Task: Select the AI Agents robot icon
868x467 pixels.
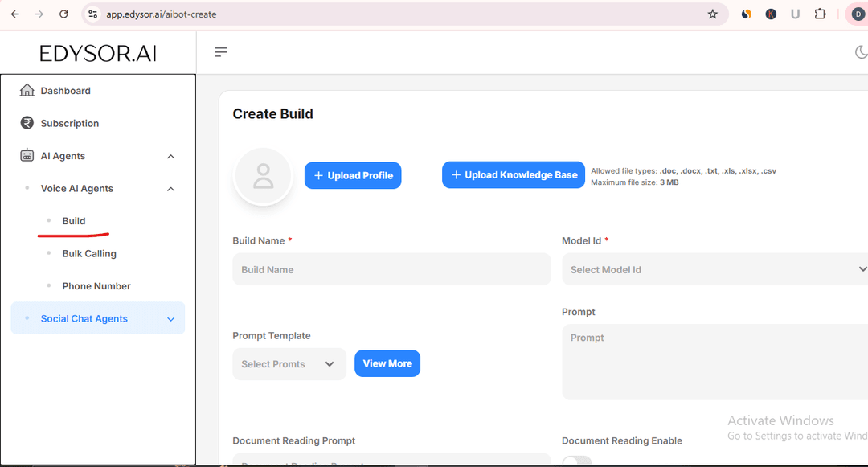Action: tap(25, 155)
